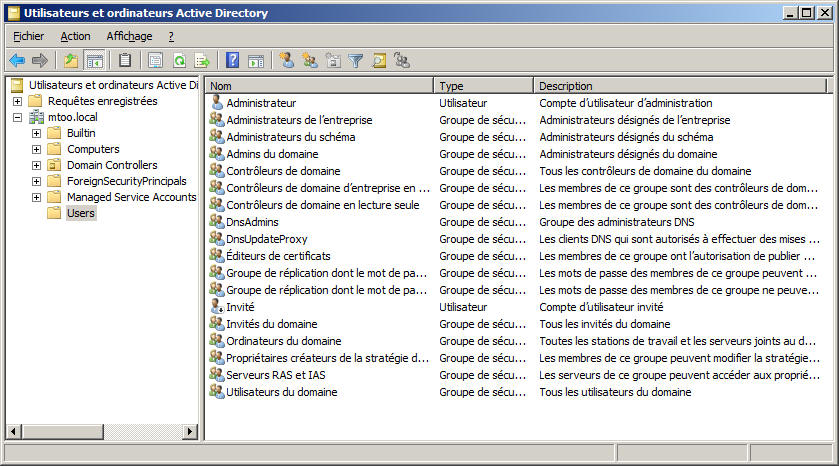Expand the Requêtes enregistrées node
This screenshot has height=466, width=839.
point(18,101)
